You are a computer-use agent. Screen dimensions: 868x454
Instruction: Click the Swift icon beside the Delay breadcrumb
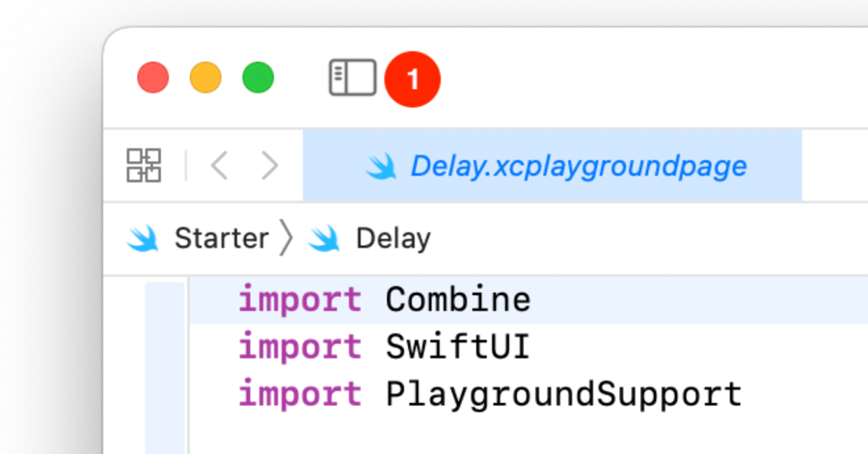324,238
